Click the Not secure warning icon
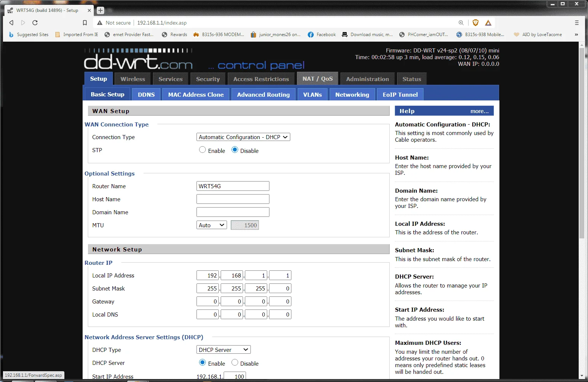 [100, 23]
